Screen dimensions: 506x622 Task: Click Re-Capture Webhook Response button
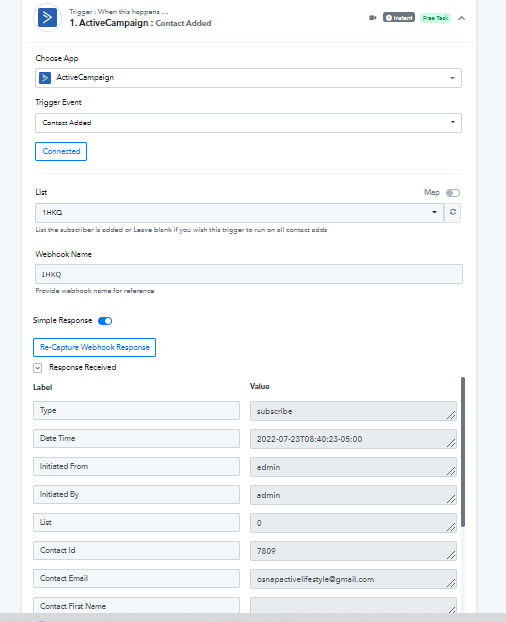[x=94, y=347]
